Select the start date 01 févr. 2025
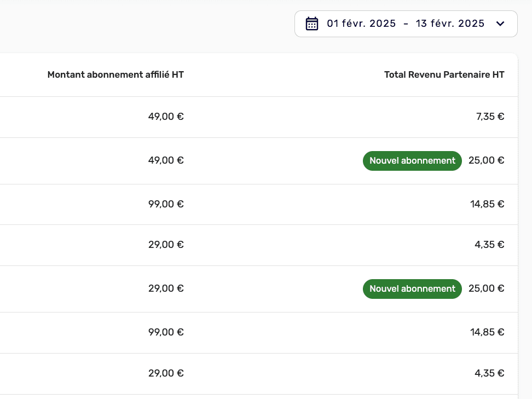Image resolution: width=532 pixels, height=399 pixels. (x=361, y=24)
